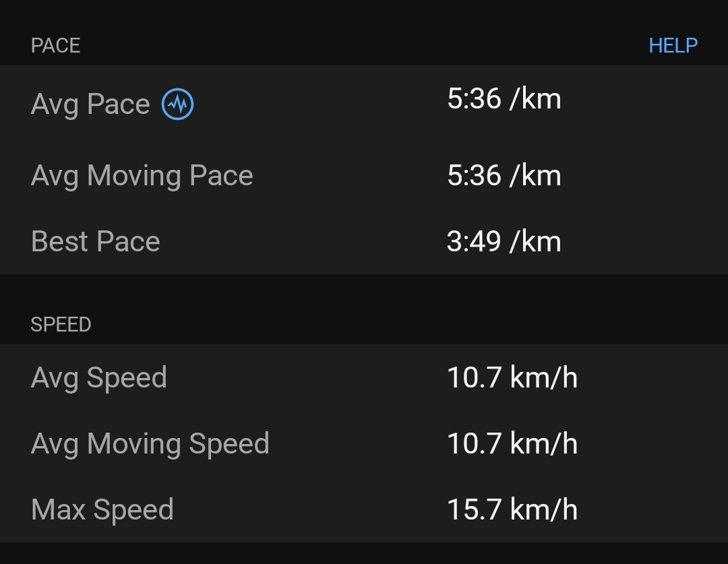Tap the km/h unit in Max Speed row
Screen dimensions: 728x564
coord(544,510)
